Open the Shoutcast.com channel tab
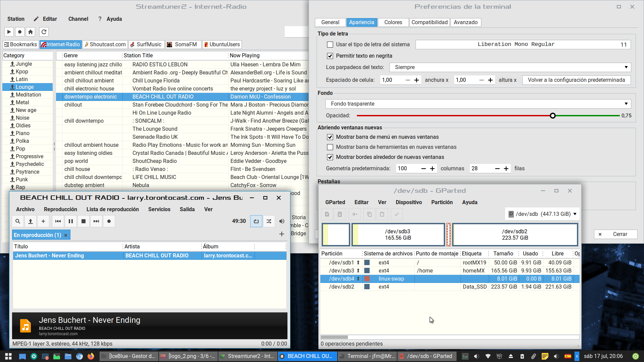 105,45
